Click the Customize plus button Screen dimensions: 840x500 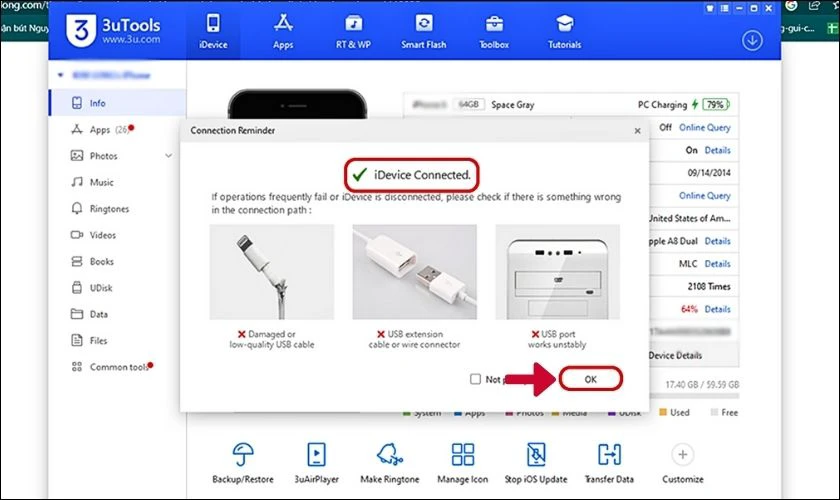(x=682, y=455)
